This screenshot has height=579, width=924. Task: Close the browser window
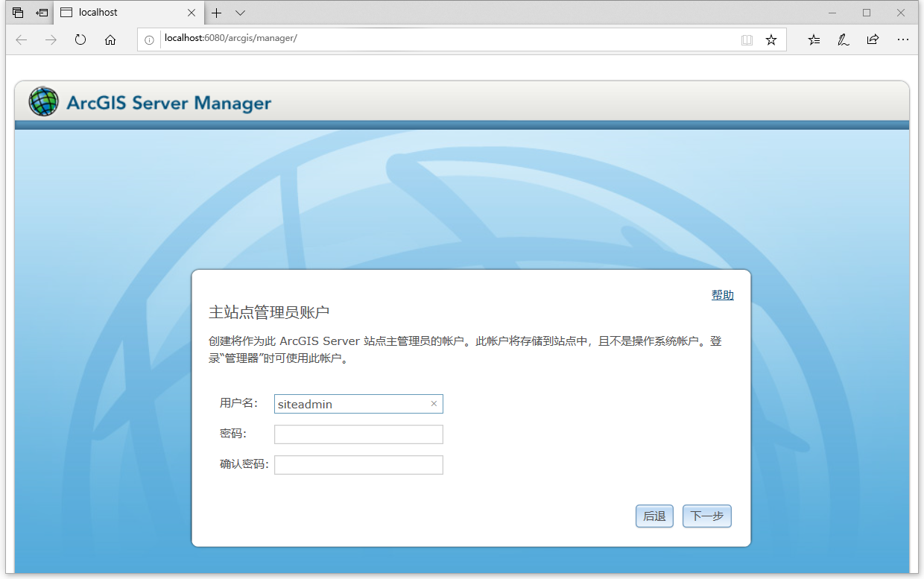click(901, 13)
